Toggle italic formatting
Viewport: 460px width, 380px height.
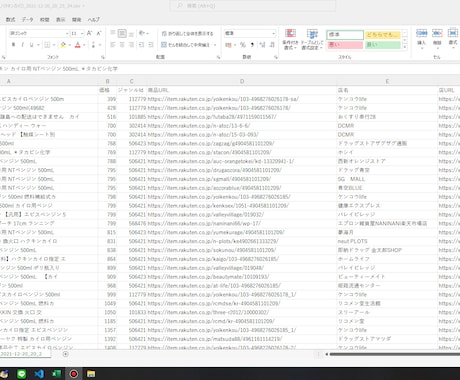[22, 45]
